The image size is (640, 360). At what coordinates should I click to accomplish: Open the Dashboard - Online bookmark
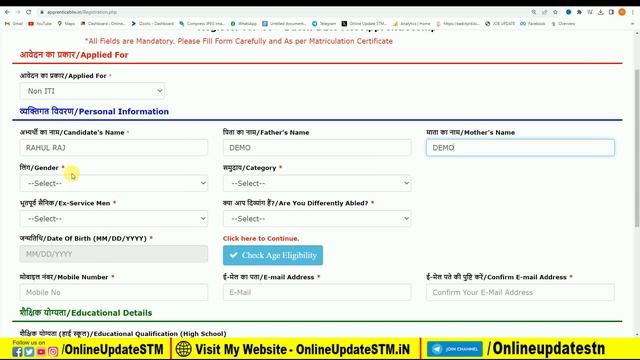click(x=103, y=24)
